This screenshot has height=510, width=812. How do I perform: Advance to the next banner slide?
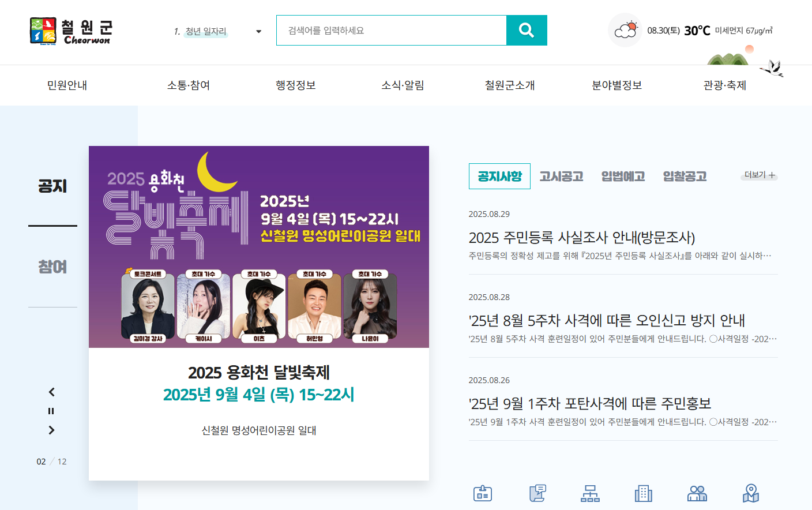coord(51,430)
